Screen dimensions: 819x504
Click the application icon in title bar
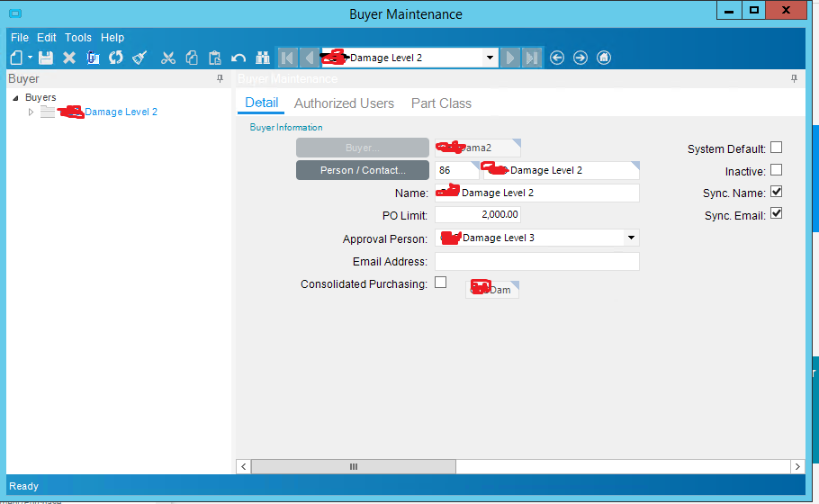15,13
